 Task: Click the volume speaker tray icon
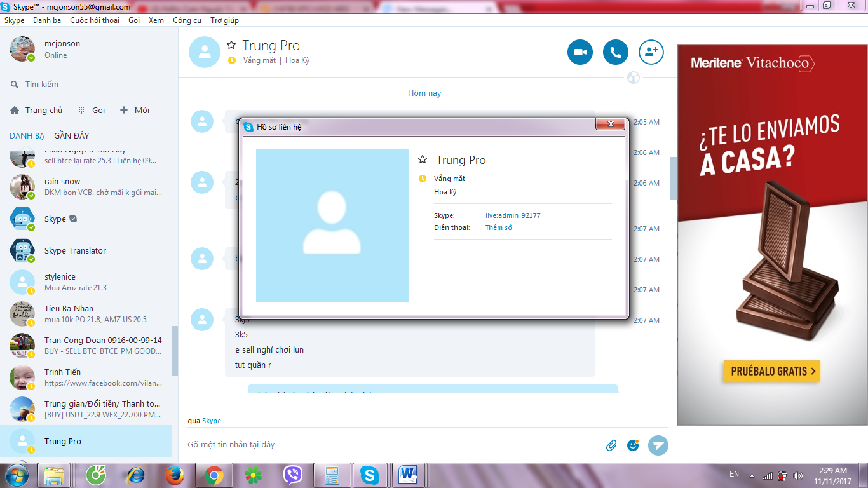click(799, 475)
